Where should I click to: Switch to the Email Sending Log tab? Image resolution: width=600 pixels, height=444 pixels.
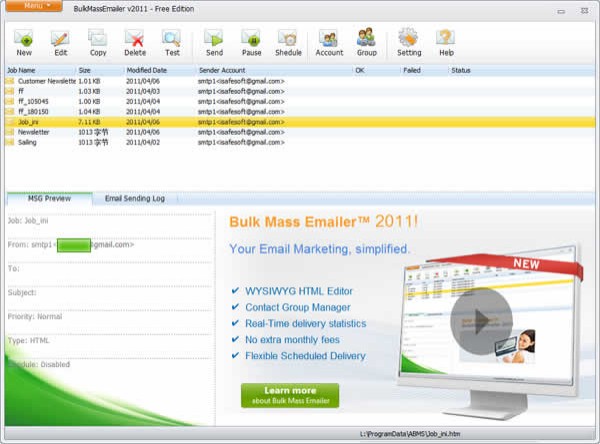point(135,199)
